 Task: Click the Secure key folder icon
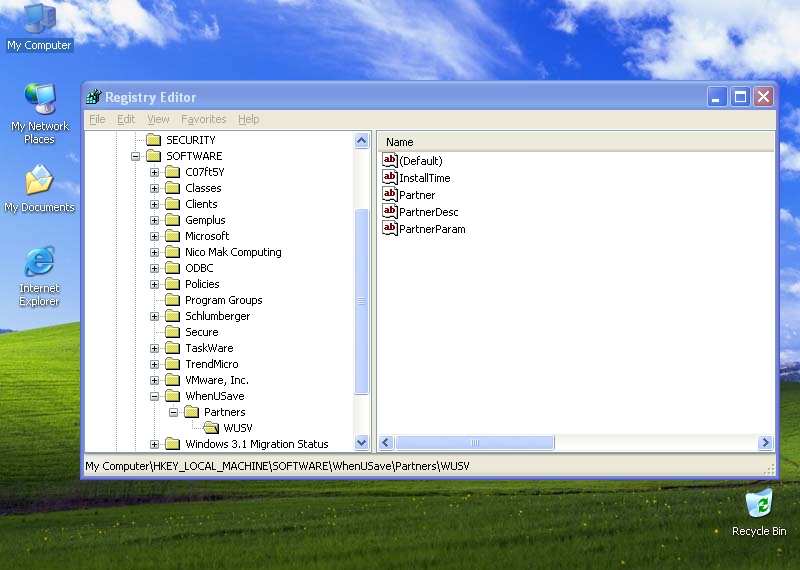[173, 332]
